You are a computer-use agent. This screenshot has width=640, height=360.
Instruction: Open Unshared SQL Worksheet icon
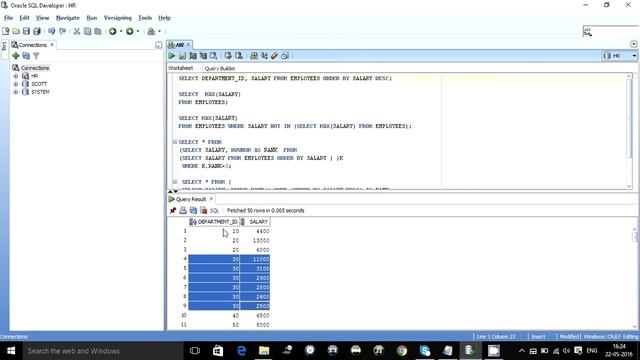(254, 56)
